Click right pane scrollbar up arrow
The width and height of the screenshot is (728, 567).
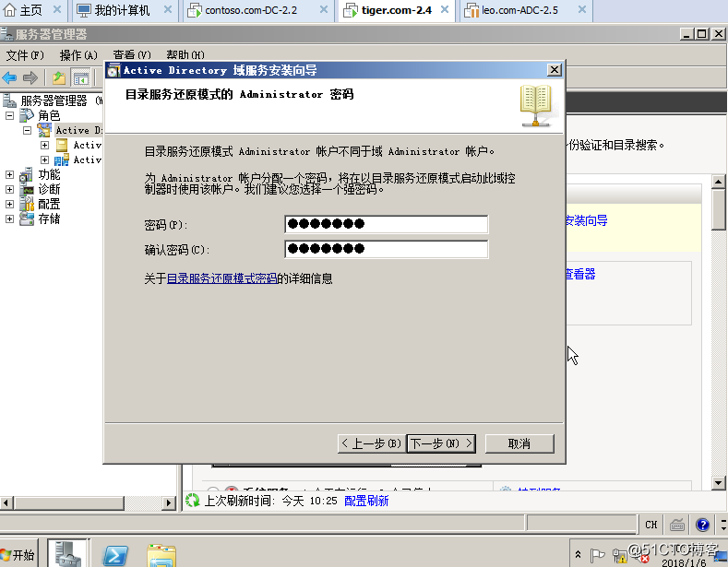718,182
